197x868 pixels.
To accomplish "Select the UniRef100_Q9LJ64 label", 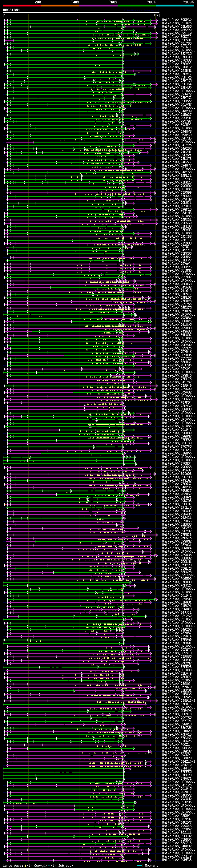I will [x=177, y=84].
